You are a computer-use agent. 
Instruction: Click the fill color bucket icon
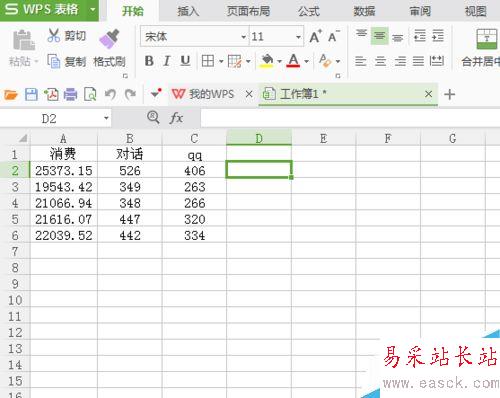tap(267, 61)
